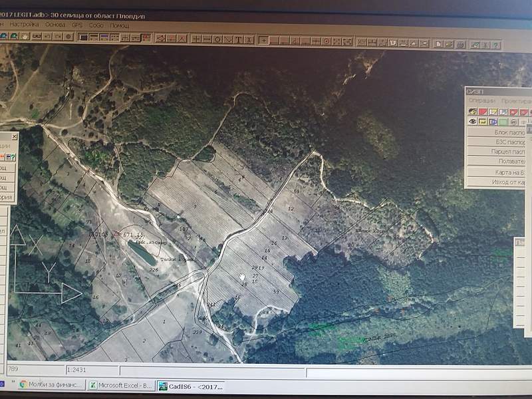Viewport: 532px width, 399px height.
Task: Click the green square icon in СИЗП panel
Action: (503, 122)
